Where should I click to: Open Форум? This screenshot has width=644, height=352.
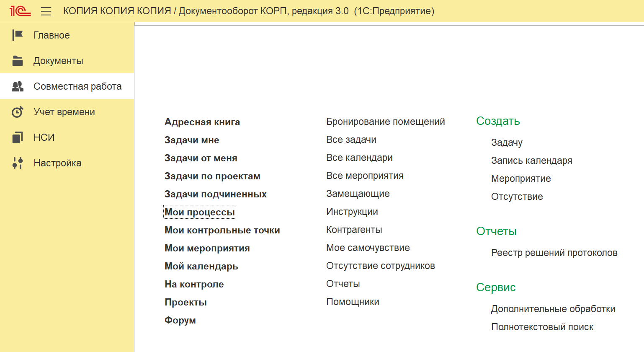click(x=180, y=320)
